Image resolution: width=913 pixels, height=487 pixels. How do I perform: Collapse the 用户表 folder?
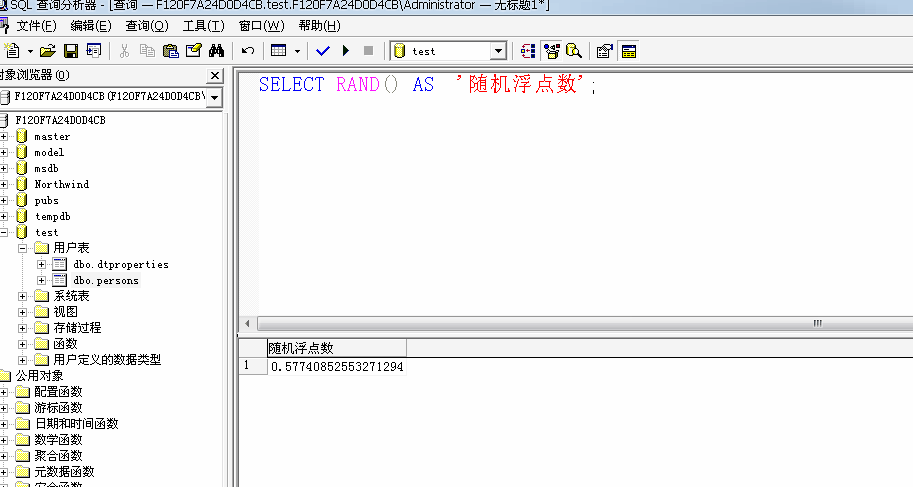tap(22, 248)
